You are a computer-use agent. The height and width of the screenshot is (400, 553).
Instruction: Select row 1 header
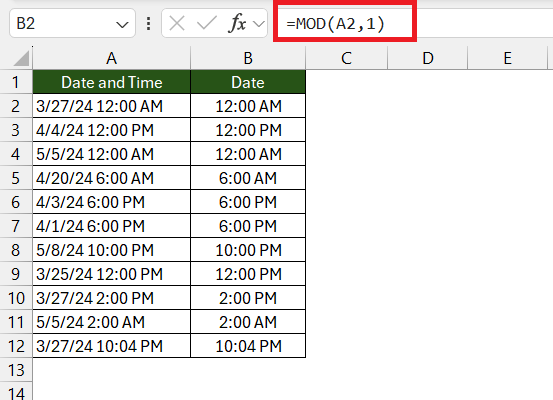point(16,82)
